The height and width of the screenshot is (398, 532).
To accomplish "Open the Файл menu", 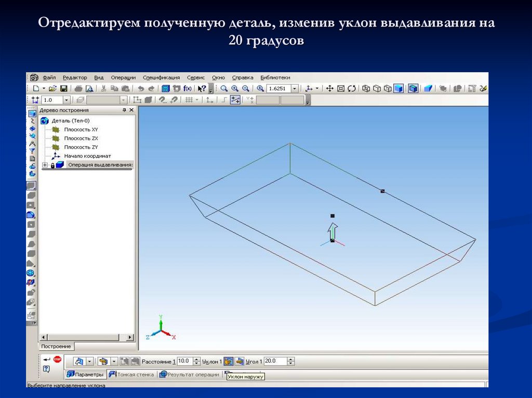I will [x=49, y=78].
